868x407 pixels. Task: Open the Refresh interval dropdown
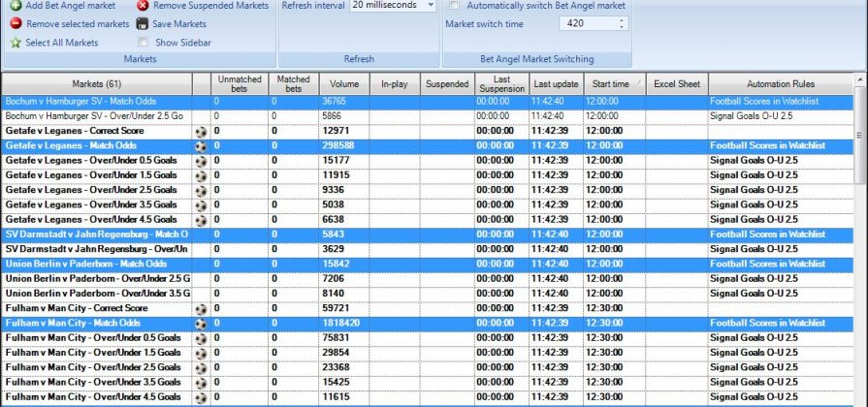tap(431, 6)
